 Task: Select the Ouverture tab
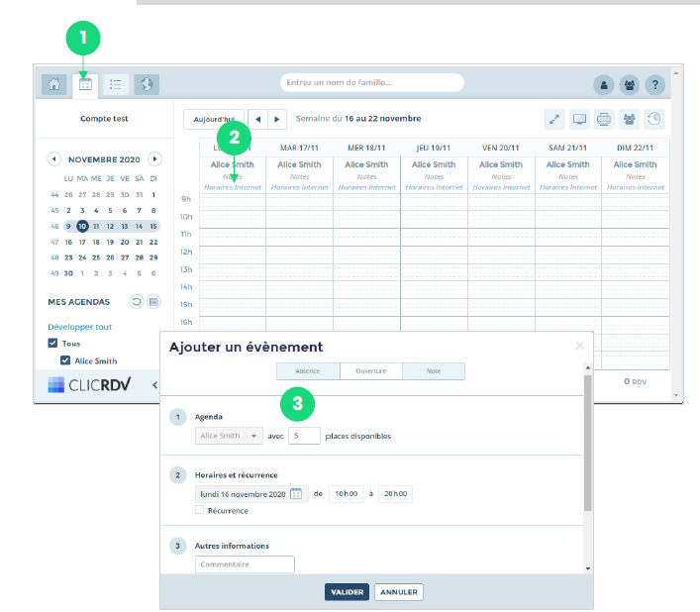click(x=370, y=371)
